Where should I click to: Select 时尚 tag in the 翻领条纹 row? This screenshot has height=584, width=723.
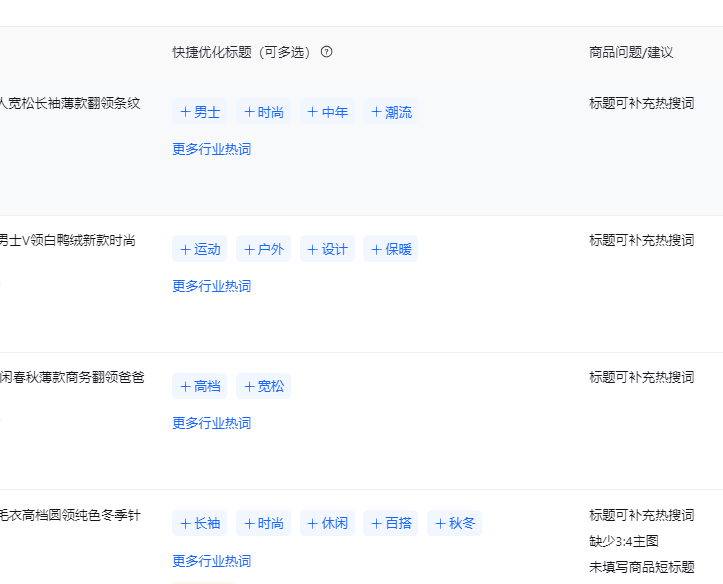click(264, 112)
